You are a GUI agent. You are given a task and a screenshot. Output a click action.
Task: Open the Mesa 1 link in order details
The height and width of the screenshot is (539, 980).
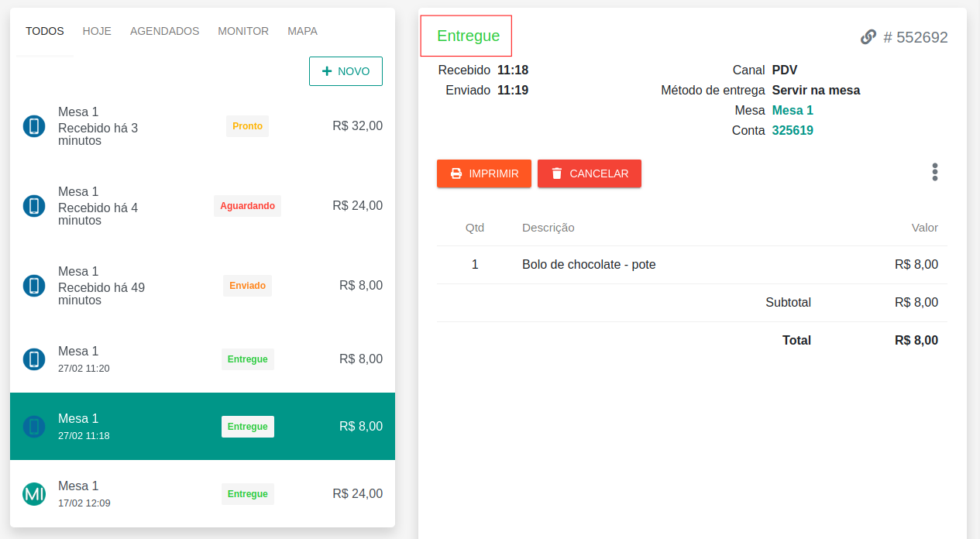click(793, 111)
